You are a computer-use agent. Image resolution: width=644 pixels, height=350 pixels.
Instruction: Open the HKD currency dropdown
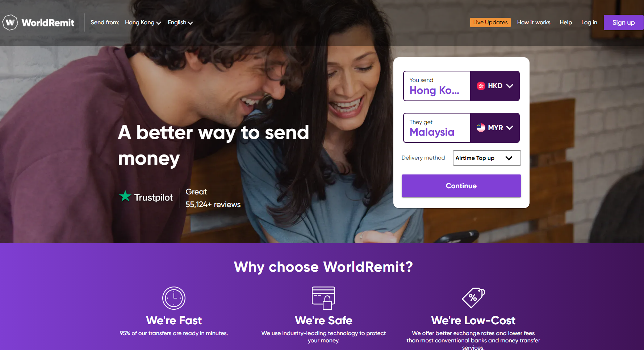tap(495, 86)
